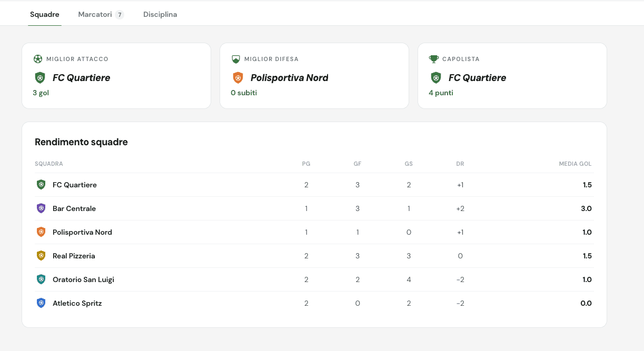This screenshot has height=351, width=644.
Task: Click FC Quartiere crest in Capolista card
Action: click(x=436, y=78)
